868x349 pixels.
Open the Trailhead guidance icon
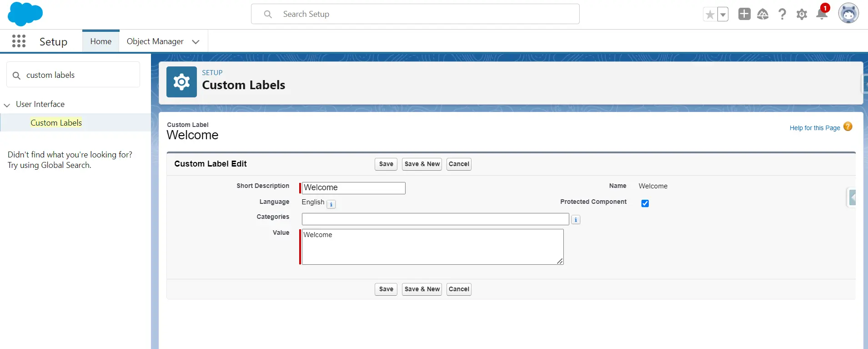[763, 15]
